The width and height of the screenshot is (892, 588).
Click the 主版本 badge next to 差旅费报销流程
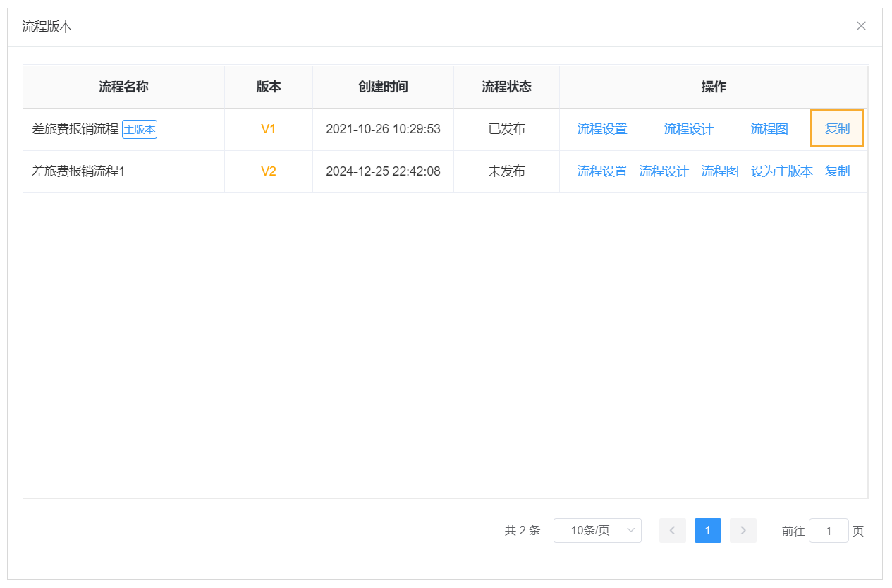139,129
